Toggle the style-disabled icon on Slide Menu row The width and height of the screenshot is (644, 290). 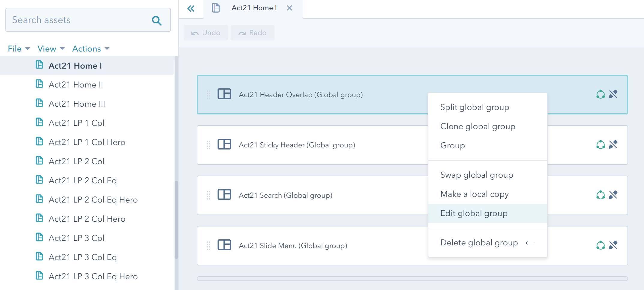click(x=613, y=245)
